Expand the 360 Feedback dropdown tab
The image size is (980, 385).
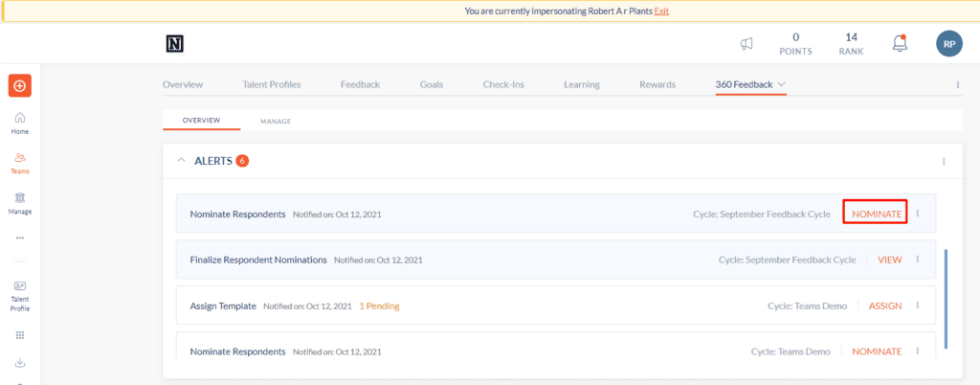[750, 84]
